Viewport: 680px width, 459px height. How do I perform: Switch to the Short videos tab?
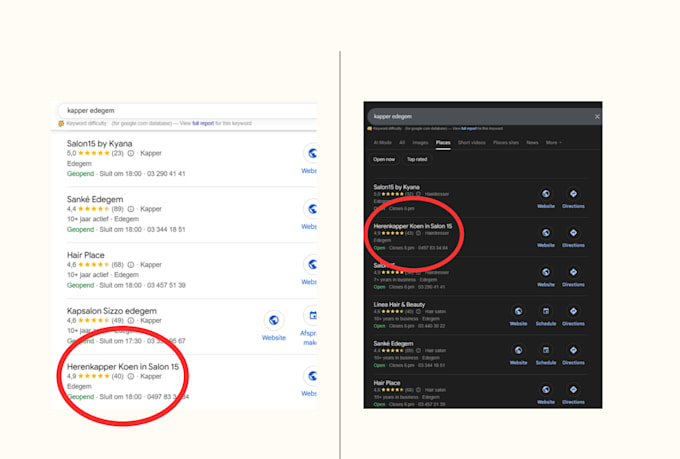[x=472, y=142]
